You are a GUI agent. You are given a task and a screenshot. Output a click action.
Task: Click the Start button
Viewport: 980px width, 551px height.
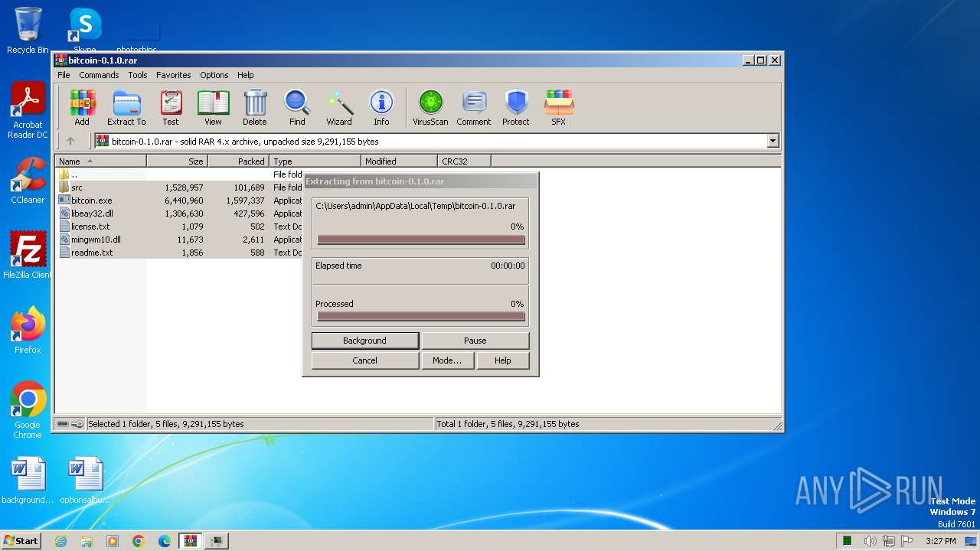[21, 541]
